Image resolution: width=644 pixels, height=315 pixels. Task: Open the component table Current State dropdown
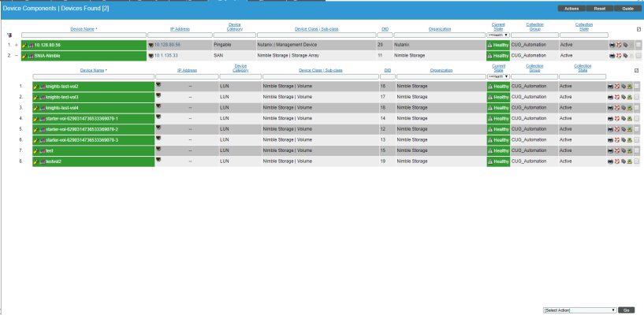[498, 76]
